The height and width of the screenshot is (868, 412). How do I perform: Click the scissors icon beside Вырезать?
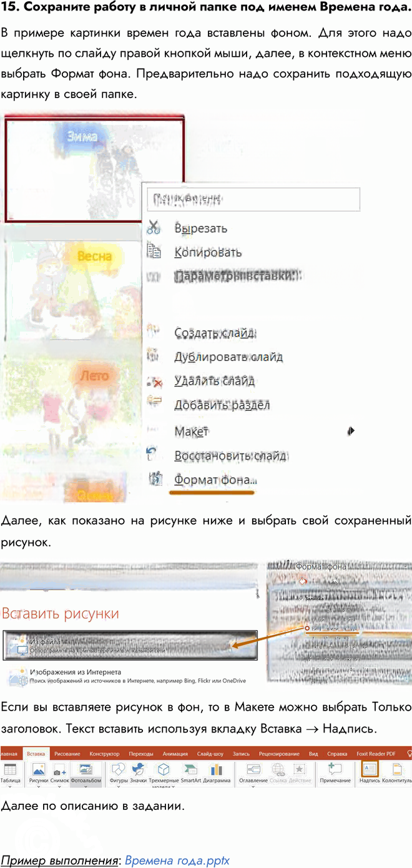pos(154,228)
